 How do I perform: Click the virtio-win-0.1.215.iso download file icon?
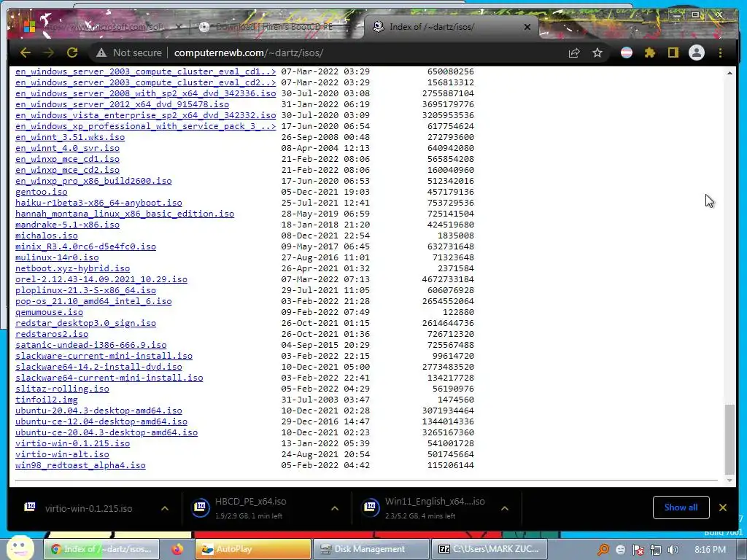[x=29, y=507]
